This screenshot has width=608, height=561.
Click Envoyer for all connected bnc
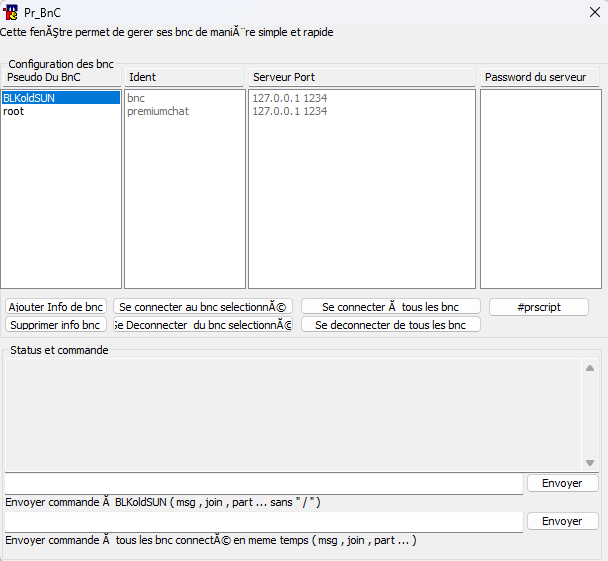point(563,521)
